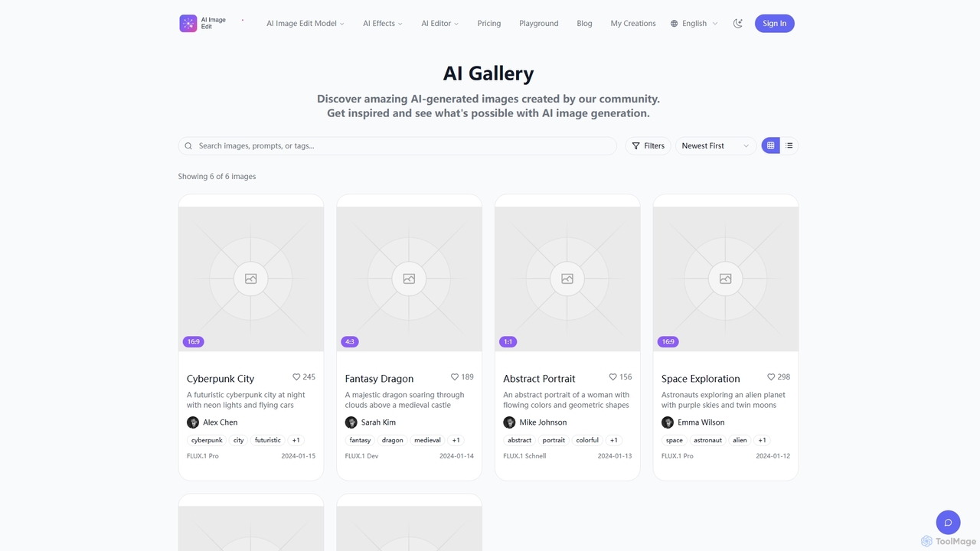Screen dimensions: 980x551
Task: Click the Abstract Portrait title
Action: 539,379
